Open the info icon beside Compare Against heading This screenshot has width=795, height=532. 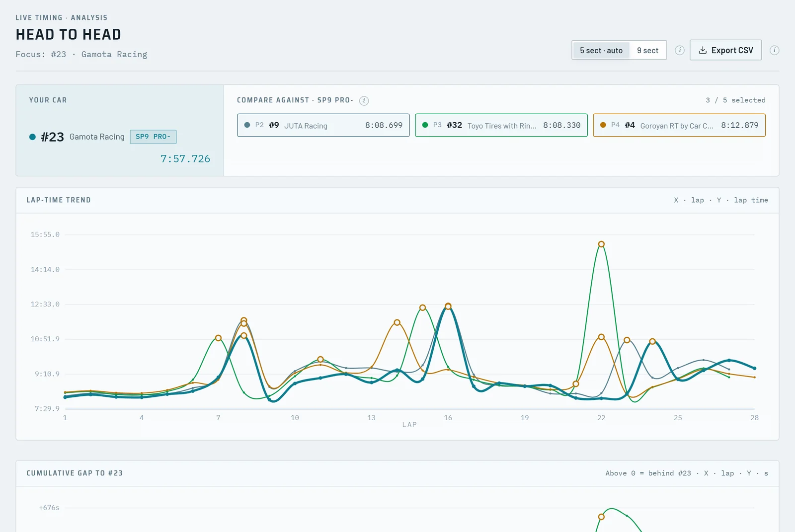[364, 101]
